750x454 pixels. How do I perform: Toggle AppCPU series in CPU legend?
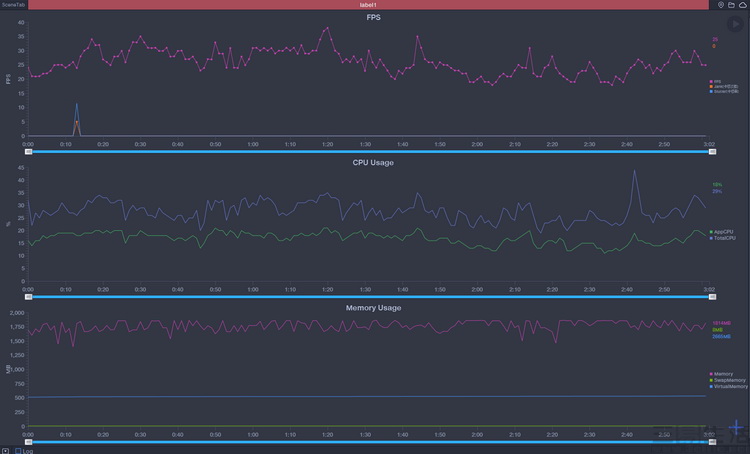[x=721, y=232]
